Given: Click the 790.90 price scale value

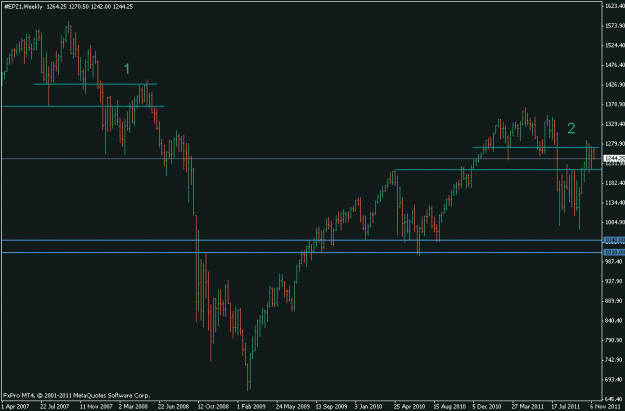Looking at the screenshot, I should pyautogui.click(x=615, y=340).
